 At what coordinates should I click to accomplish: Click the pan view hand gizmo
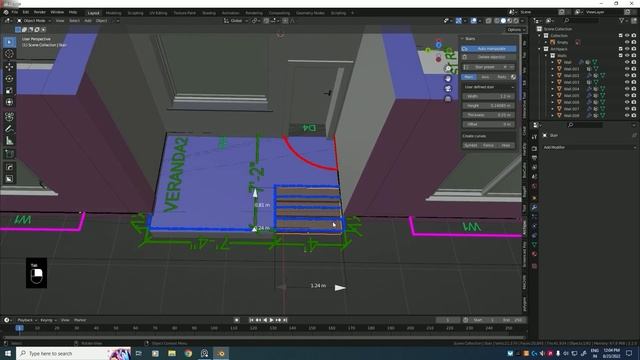pos(448,79)
